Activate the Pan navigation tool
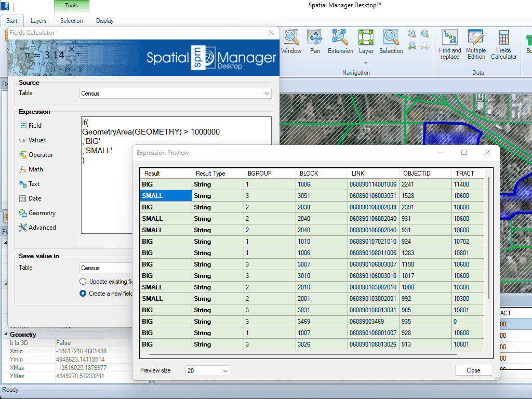The width and height of the screenshot is (532, 399). point(315,42)
